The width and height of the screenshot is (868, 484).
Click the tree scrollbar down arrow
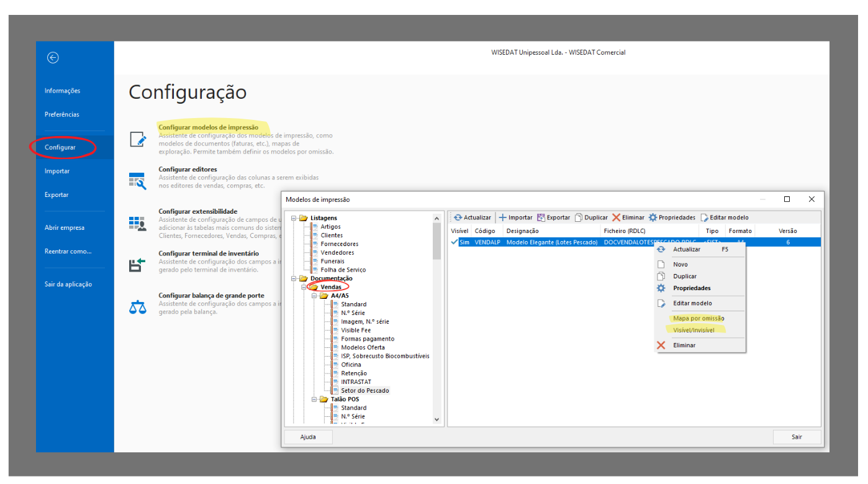point(436,420)
